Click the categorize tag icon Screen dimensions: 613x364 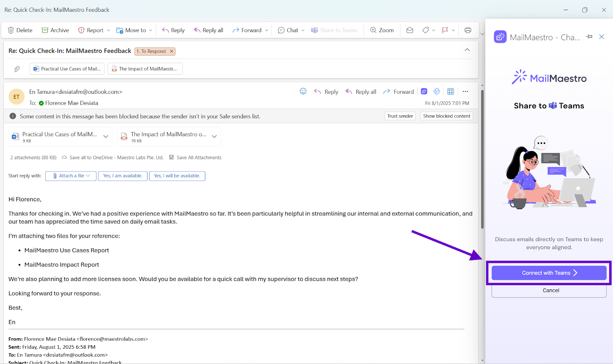point(425,30)
